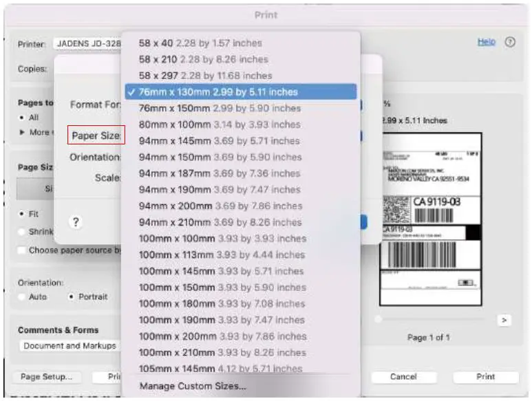Select the Fit radio button
The width and height of the screenshot is (532, 401).
tap(22, 214)
